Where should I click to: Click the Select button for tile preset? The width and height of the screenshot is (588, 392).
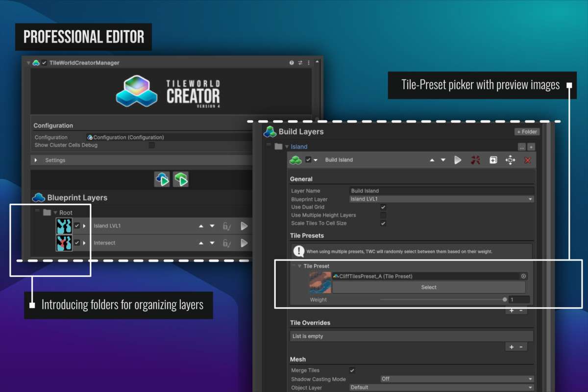point(429,287)
